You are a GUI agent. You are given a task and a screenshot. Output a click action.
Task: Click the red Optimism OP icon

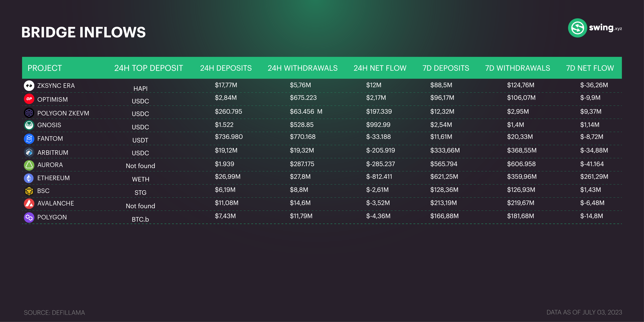click(29, 99)
